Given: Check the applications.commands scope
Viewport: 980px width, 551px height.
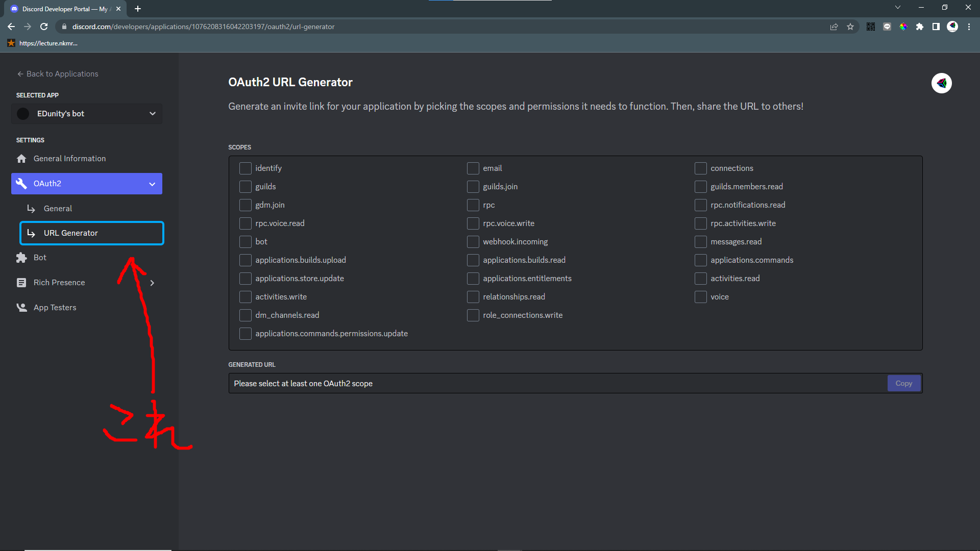Looking at the screenshot, I should (701, 260).
